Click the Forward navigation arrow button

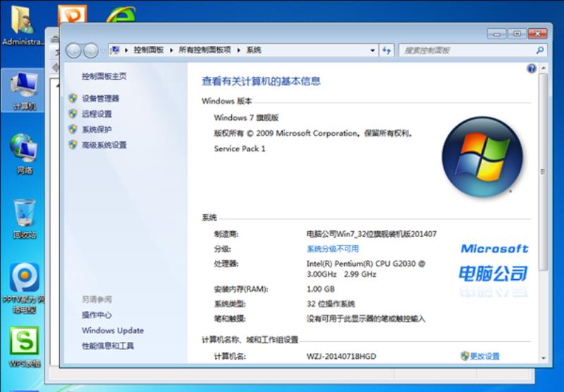pos(91,50)
